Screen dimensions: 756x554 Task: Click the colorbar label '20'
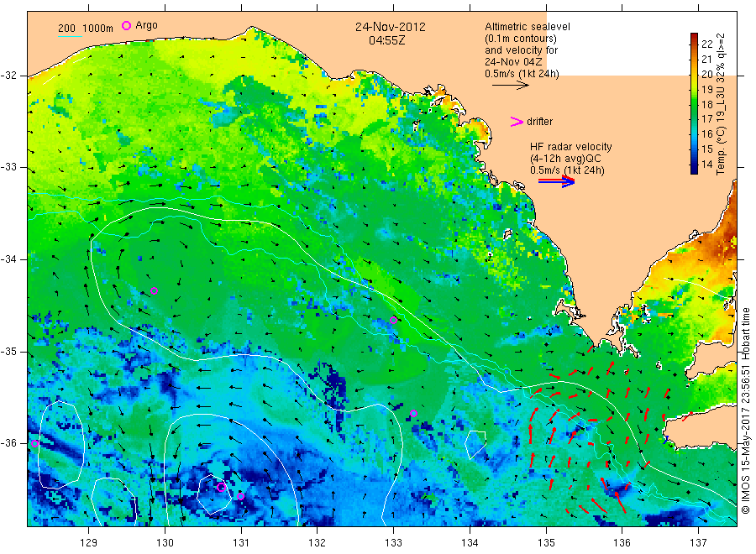point(706,74)
